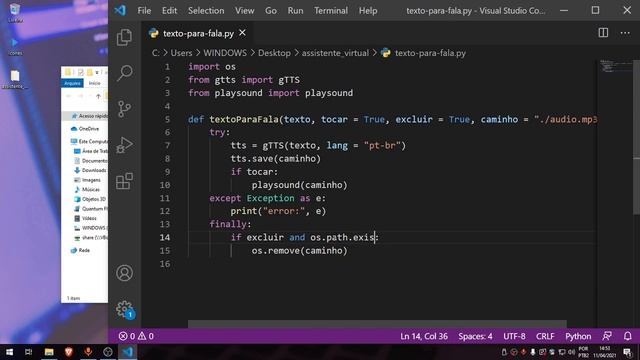Open the Edit menu
Image resolution: width=640 pixels, height=360 pixels.
point(169,11)
